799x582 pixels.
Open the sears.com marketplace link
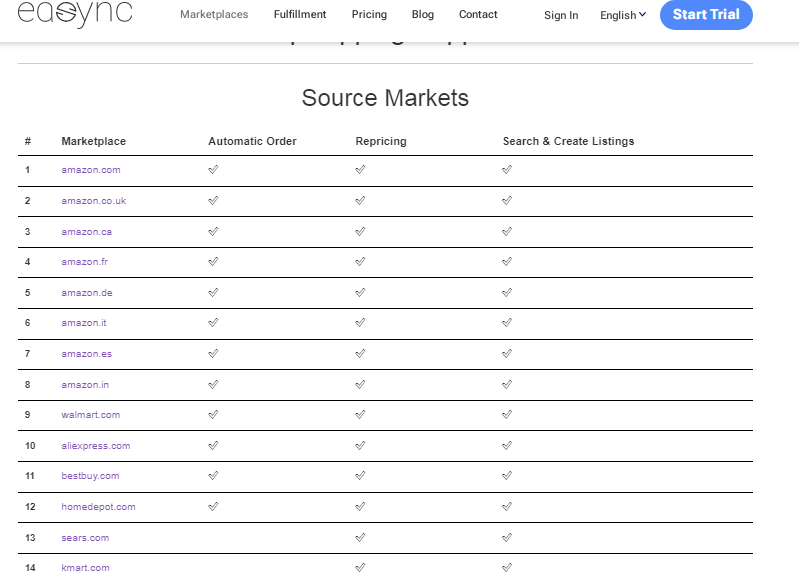(85, 538)
